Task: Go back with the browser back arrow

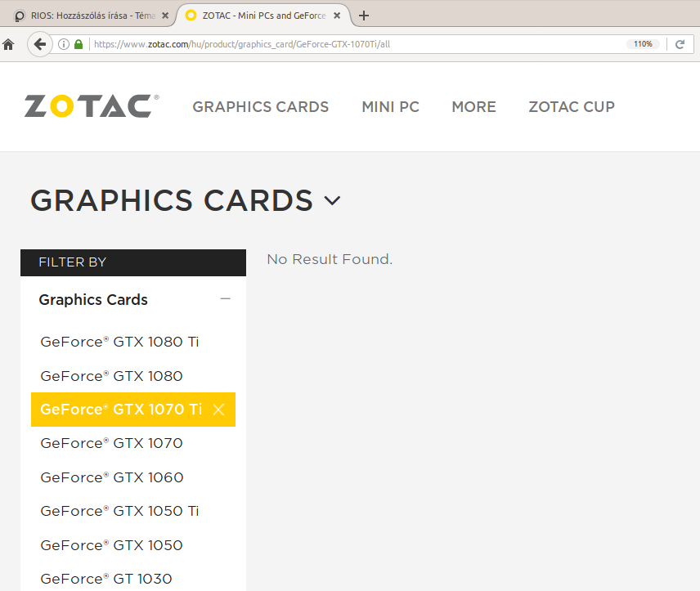Action: (x=40, y=44)
